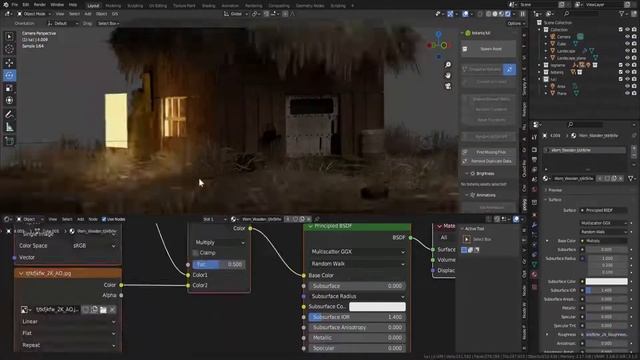Open the Texture properties tab icon

[534, 286]
